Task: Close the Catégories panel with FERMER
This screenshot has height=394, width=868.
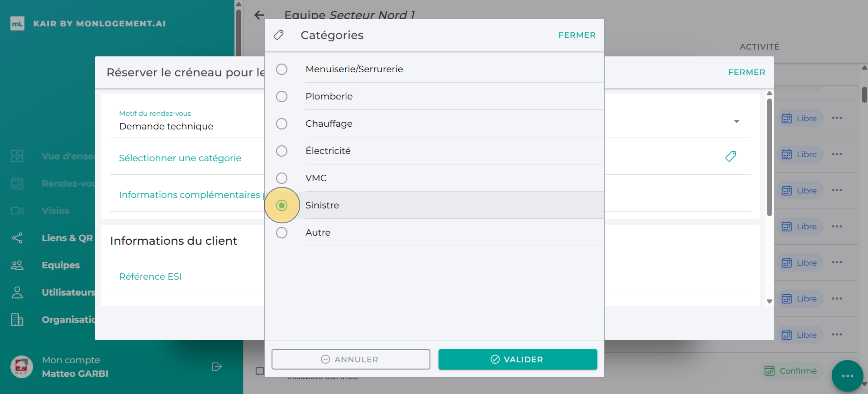Action: [x=577, y=35]
